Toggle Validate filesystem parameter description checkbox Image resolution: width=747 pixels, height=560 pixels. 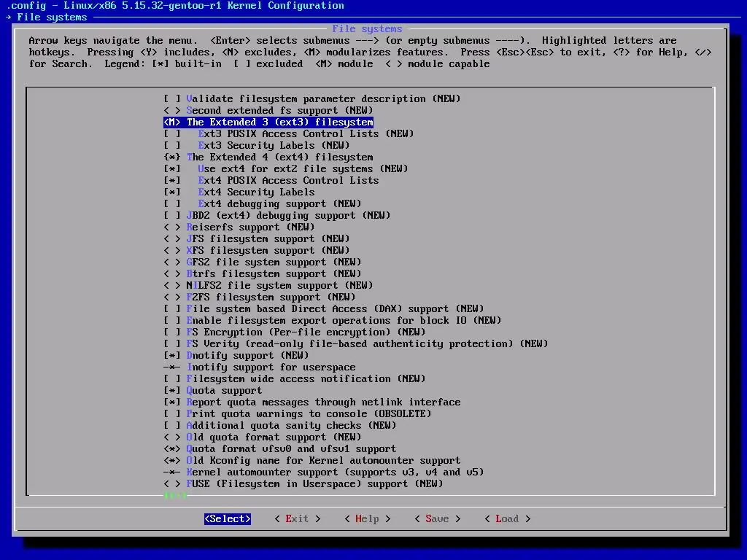tap(172, 98)
